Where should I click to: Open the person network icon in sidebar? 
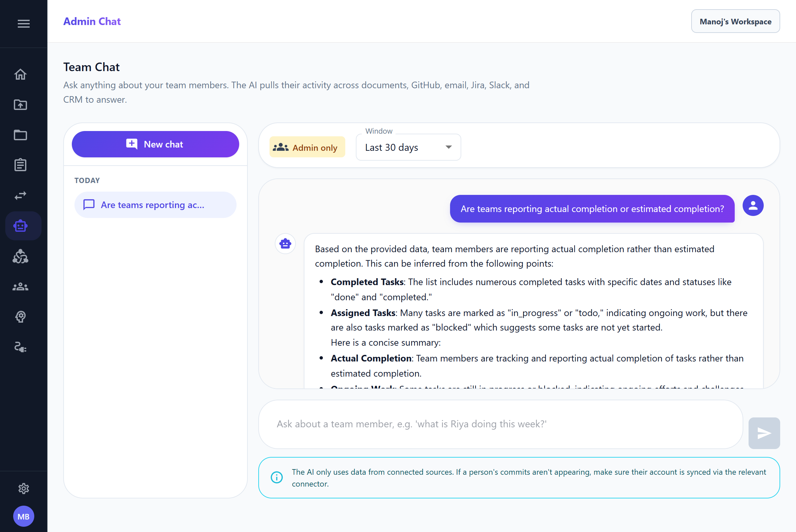[20, 256]
